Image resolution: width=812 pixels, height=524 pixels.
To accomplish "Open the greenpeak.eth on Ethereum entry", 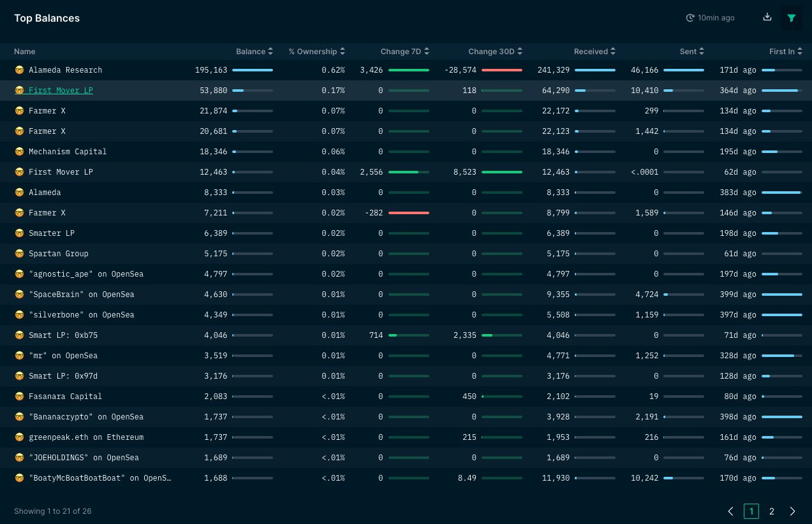I will pyautogui.click(x=86, y=437).
